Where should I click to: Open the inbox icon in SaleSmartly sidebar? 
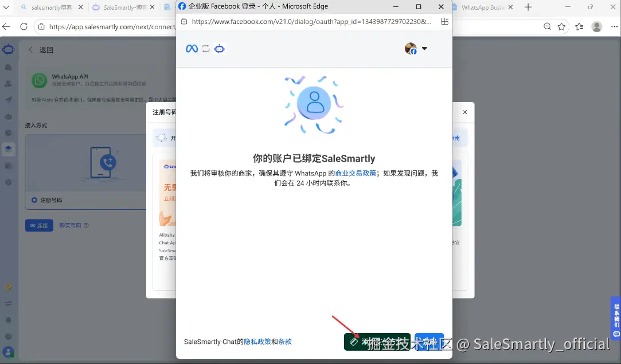point(9,67)
